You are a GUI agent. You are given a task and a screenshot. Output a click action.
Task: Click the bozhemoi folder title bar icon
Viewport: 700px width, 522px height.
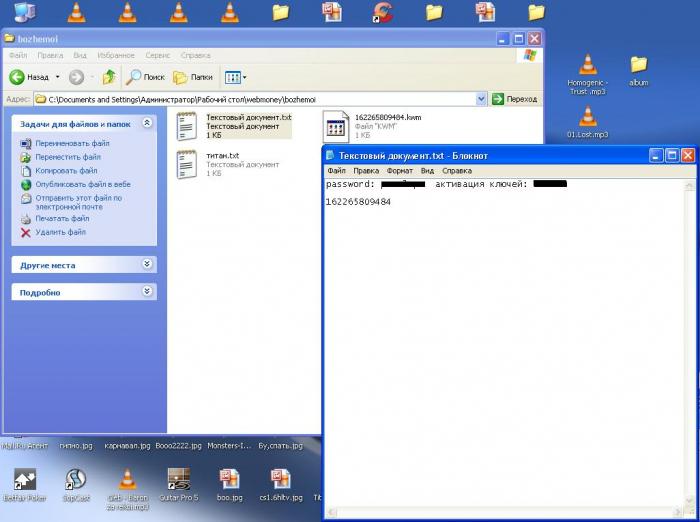9,39
